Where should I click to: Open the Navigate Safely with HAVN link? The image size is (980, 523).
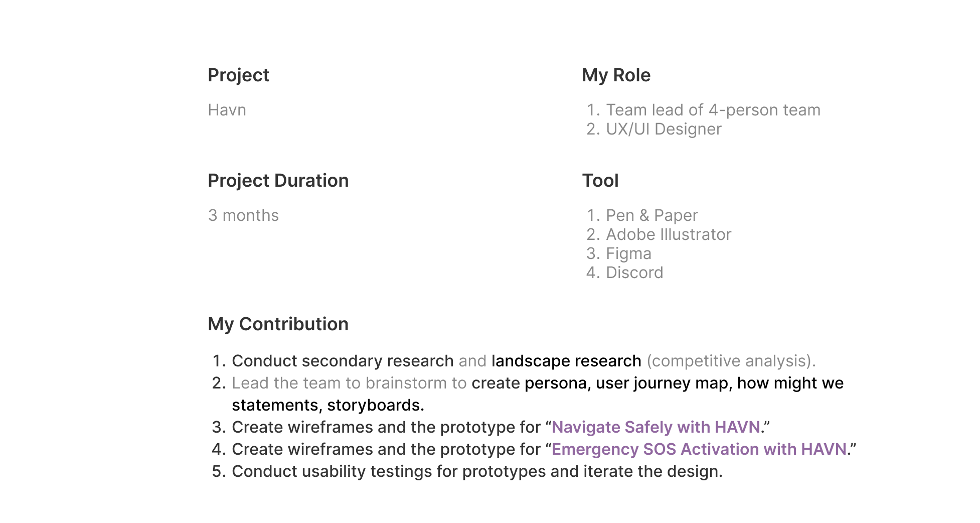[x=656, y=427]
